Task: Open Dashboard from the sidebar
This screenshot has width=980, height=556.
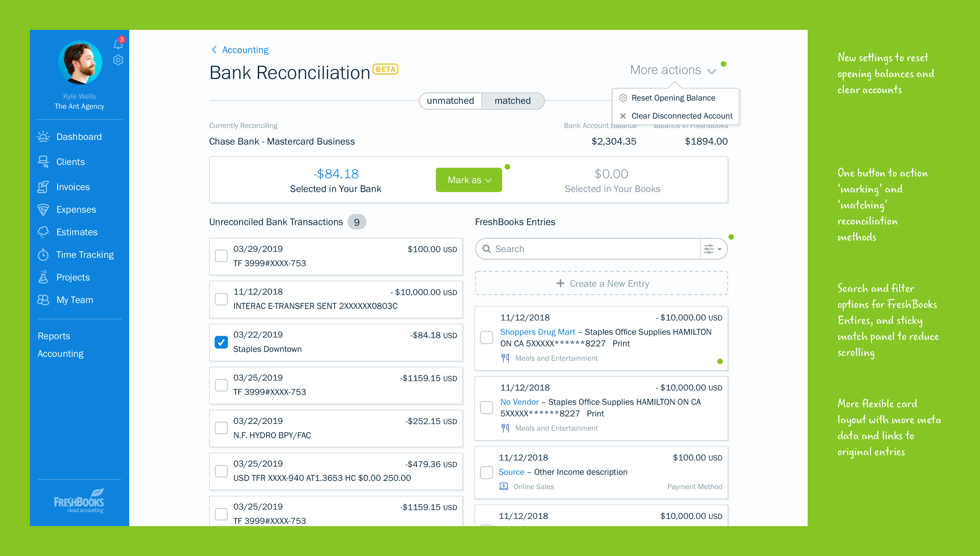Action: point(79,137)
